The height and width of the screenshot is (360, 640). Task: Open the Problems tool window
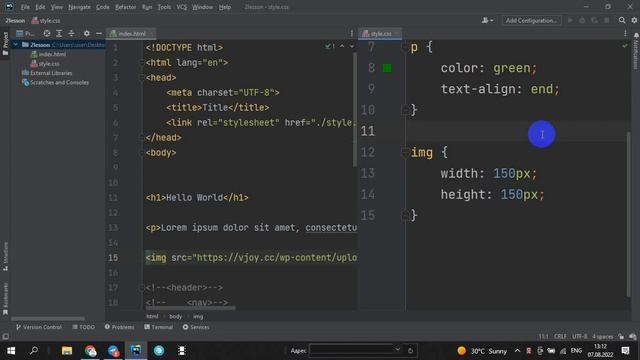tap(119, 327)
